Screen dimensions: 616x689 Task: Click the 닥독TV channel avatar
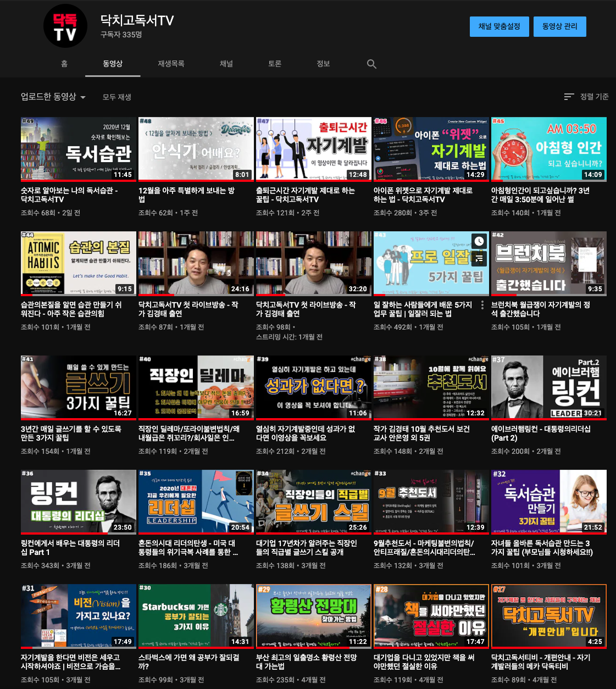[65, 26]
